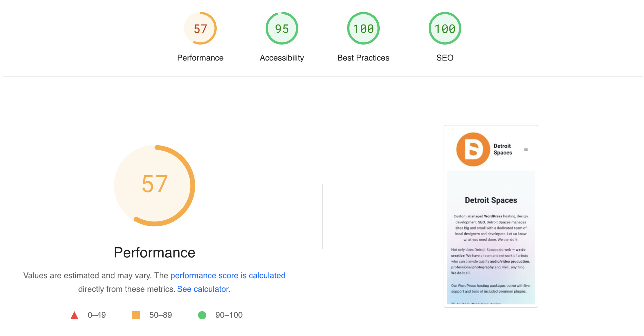Screen dimensions: 644x336
Task: Click the 90–100 score range label
Action: click(229, 315)
